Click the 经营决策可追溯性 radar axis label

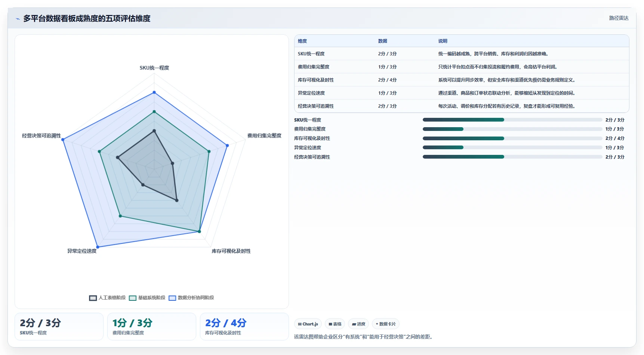[41, 136]
